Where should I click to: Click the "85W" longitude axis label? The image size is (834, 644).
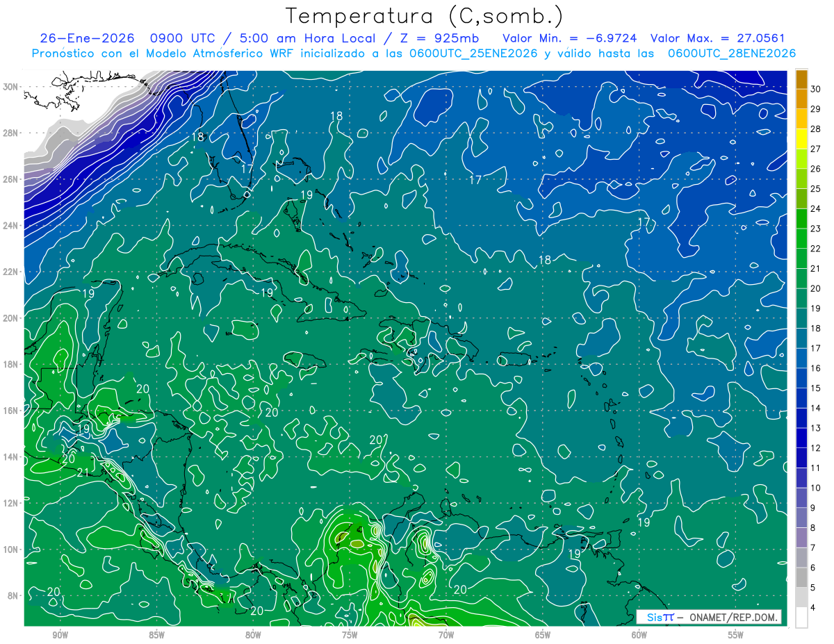point(157,635)
